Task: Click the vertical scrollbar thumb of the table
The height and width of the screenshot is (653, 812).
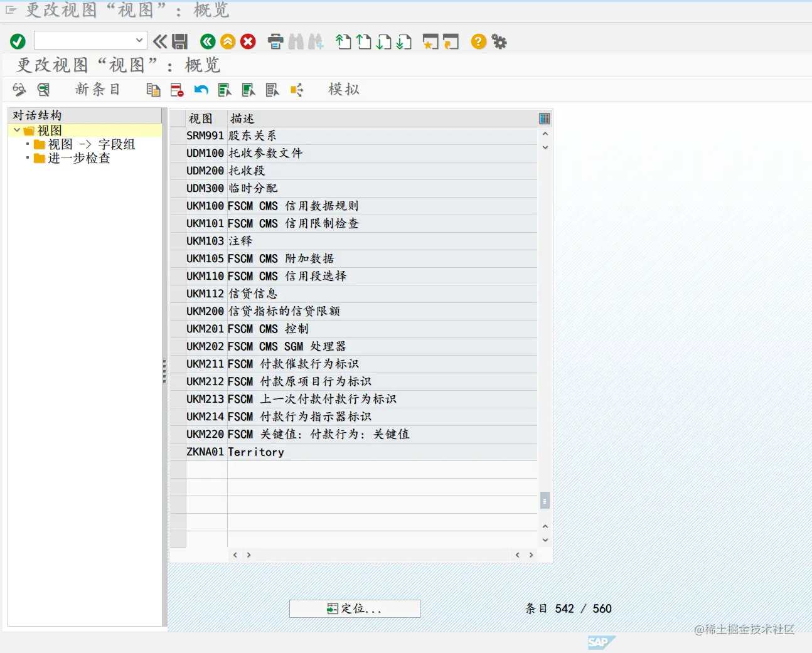Action: tap(545, 501)
